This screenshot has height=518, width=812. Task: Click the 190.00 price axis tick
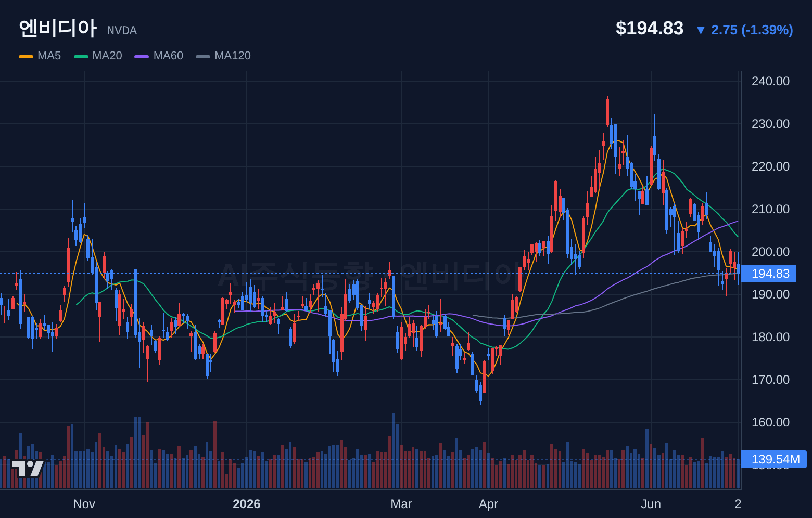click(770, 294)
